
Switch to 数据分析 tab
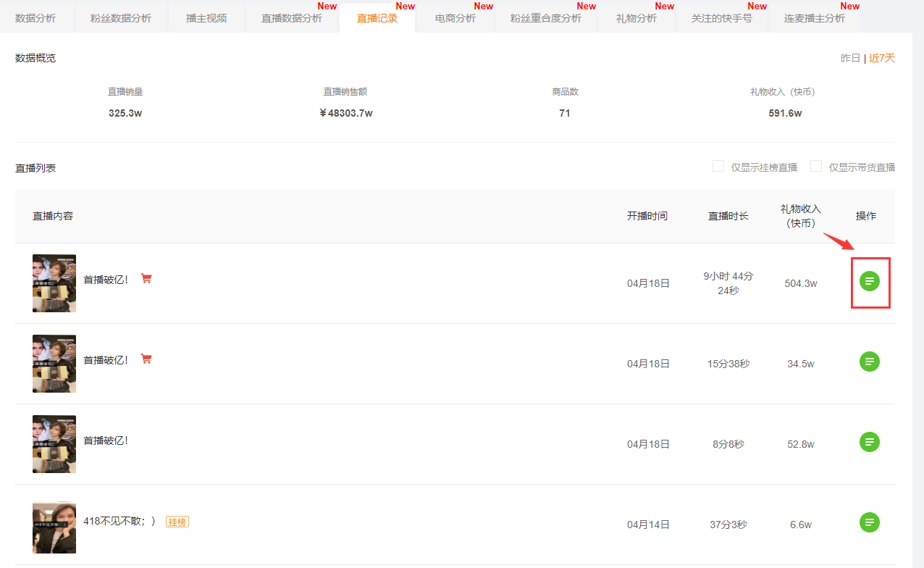[35, 18]
